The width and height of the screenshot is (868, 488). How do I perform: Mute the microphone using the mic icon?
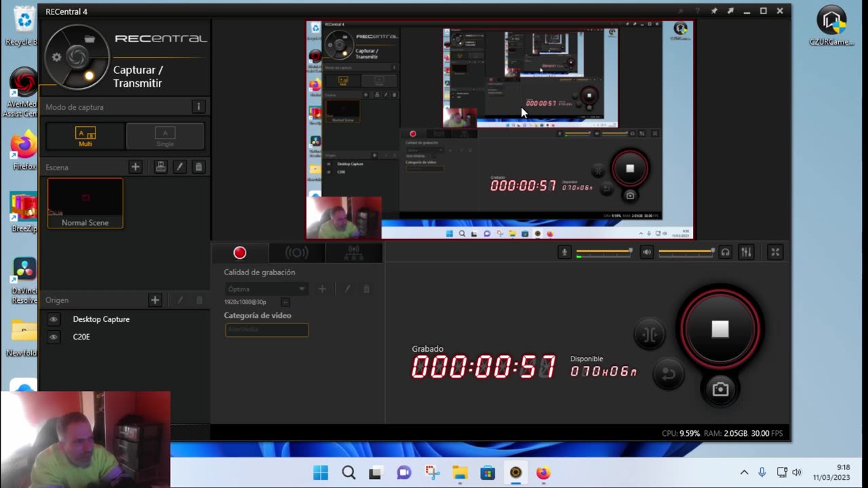coord(564,252)
